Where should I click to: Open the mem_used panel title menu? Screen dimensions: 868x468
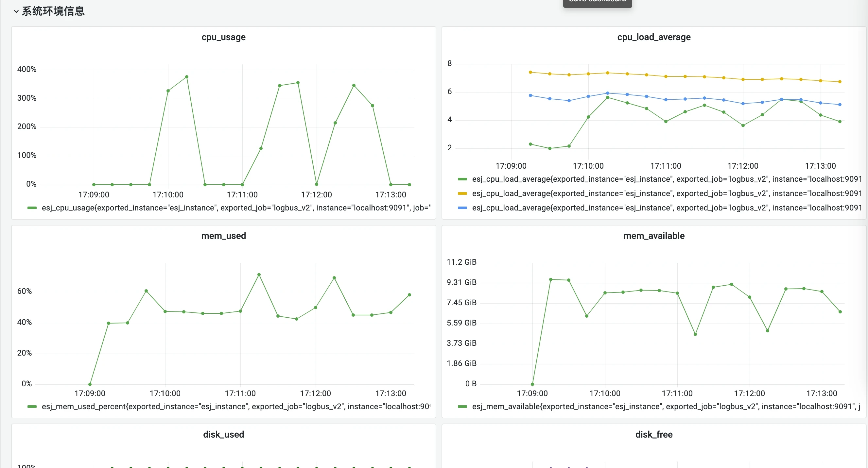223,236
